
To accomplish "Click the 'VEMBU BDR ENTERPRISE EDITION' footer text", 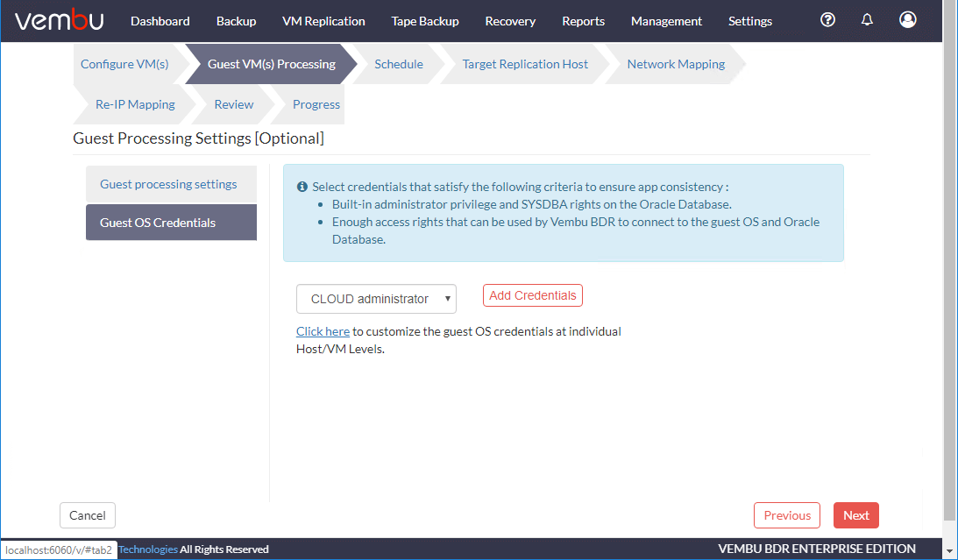I will (817, 549).
